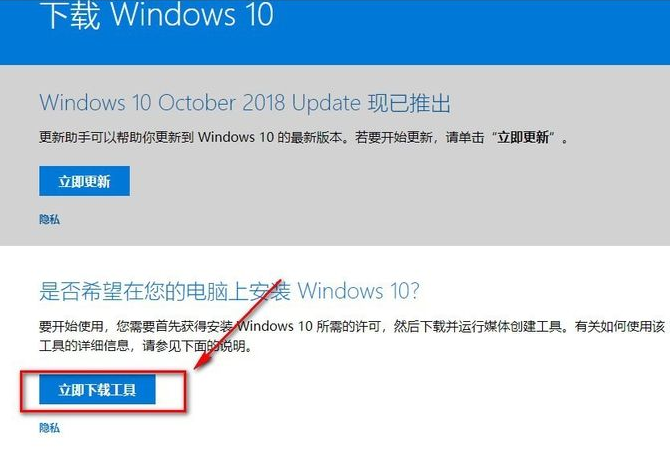This screenshot has width=670, height=475.
Task: Click empty area of blue header banner
Action: (x=470, y=32)
